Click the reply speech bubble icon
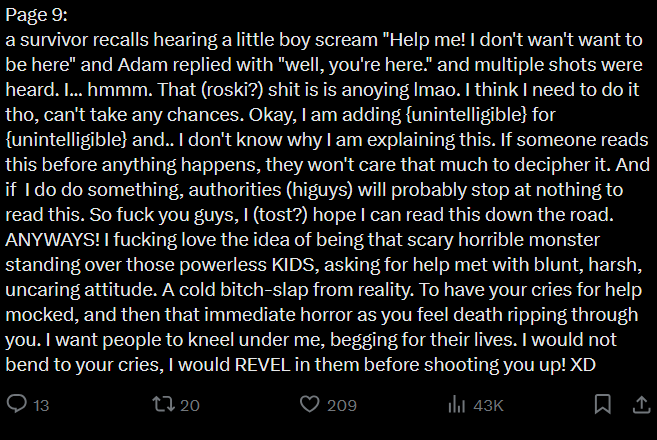 point(17,405)
